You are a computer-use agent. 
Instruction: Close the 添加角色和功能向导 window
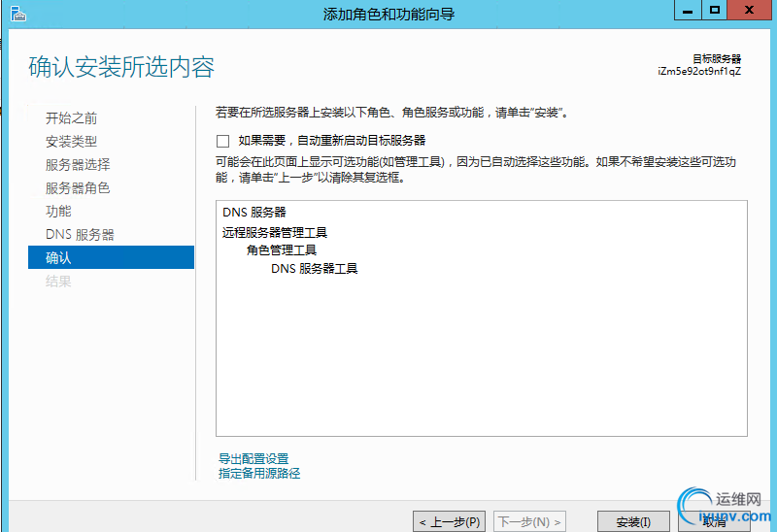tap(749, 10)
